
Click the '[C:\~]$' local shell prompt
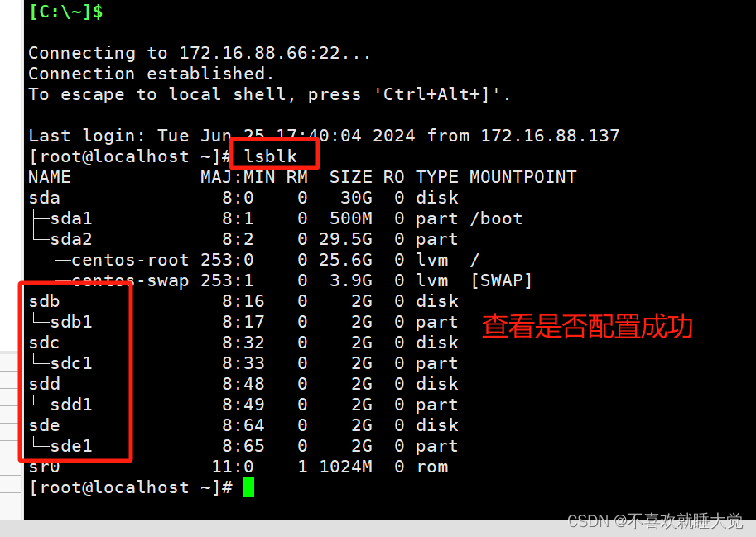(x=65, y=12)
